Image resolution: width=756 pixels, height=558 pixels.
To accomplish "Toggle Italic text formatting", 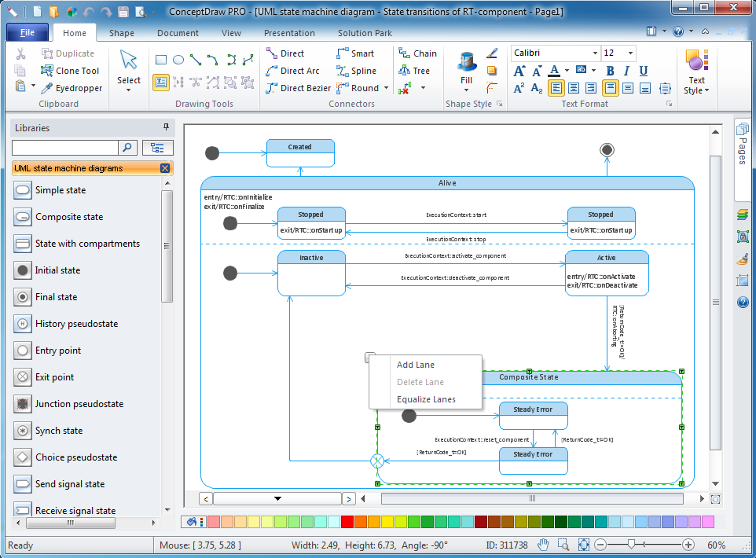I will (626, 71).
